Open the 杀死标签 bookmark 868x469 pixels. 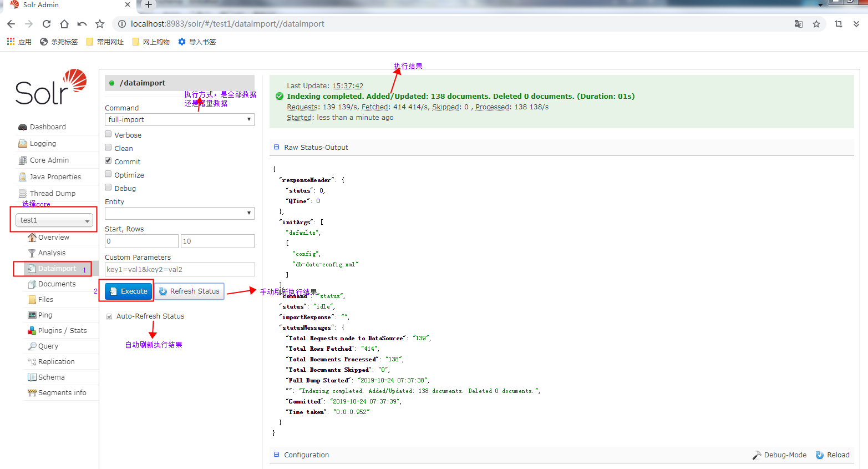[x=59, y=42]
